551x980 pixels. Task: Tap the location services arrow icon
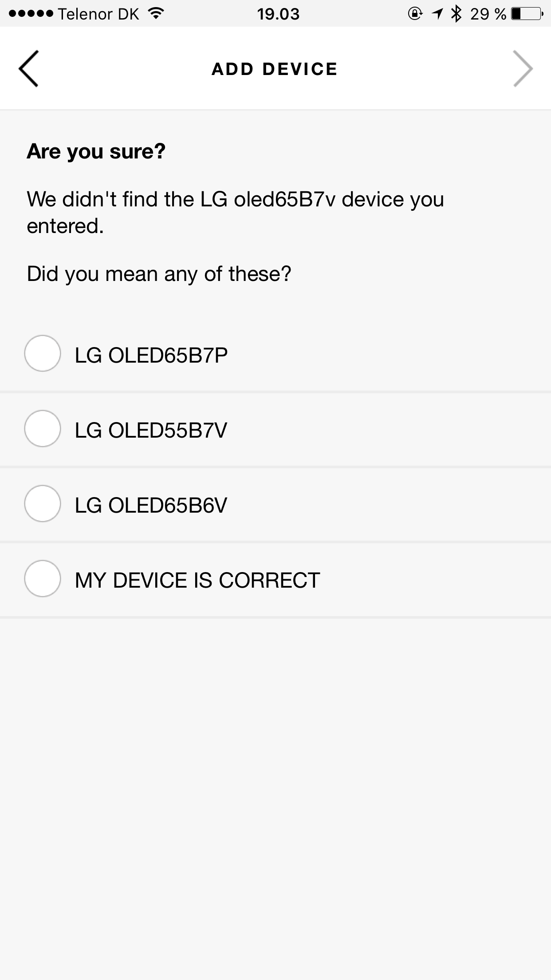click(437, 14)
